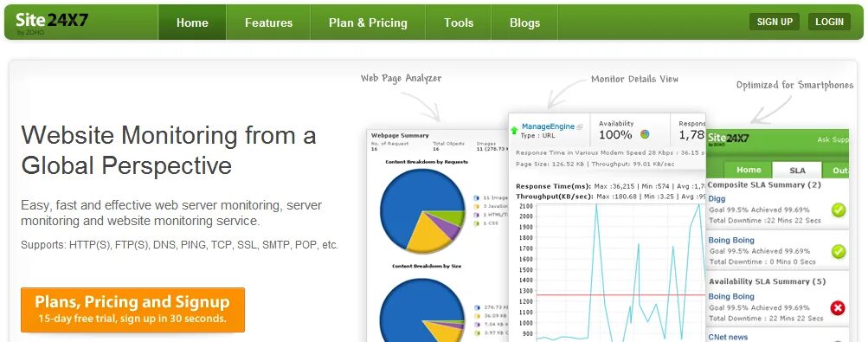Click green checkmark icon beside Digg

(x=839, y=210)
